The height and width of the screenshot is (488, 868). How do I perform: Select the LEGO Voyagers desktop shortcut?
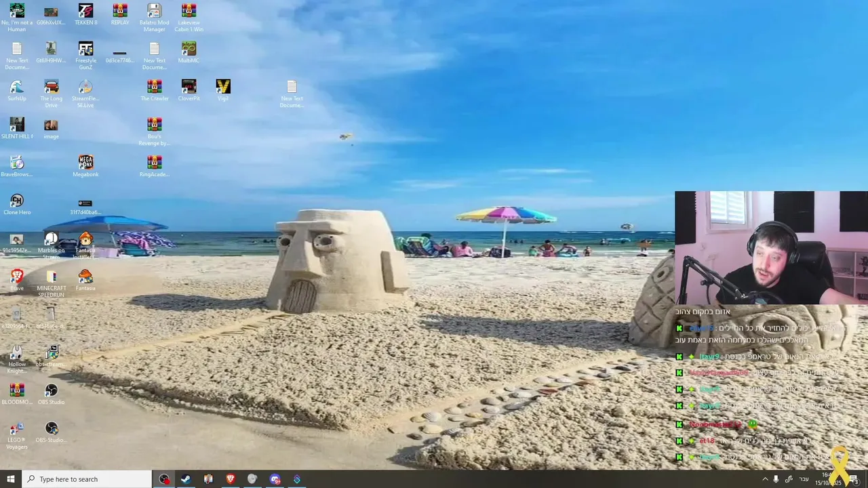pyautogui.click(x=17, y=435)
